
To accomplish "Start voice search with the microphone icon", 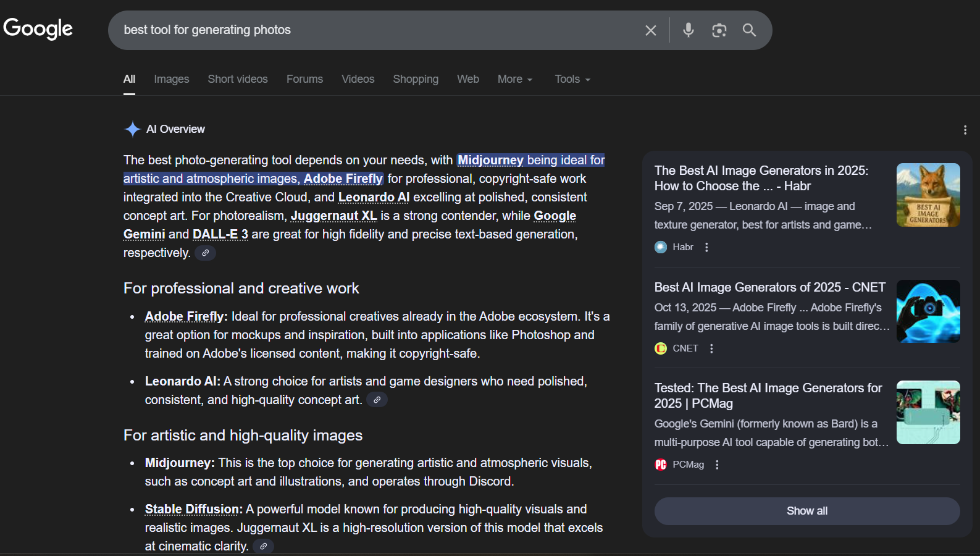I will [x=688, y=30].
